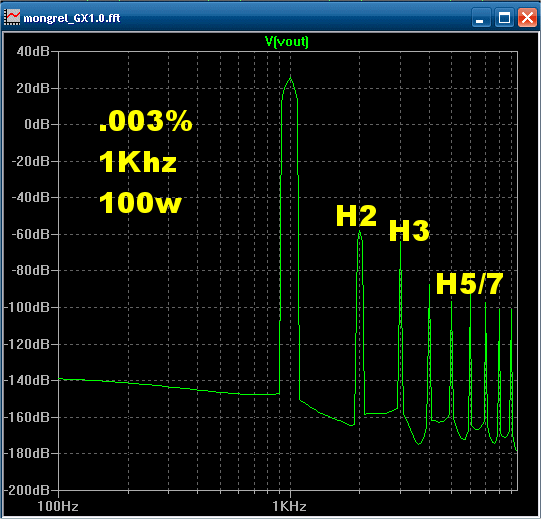Click the window title text mongrel_GX1.0.fft
The width and height of the screenshot is (541, 519).
[72, 18]
